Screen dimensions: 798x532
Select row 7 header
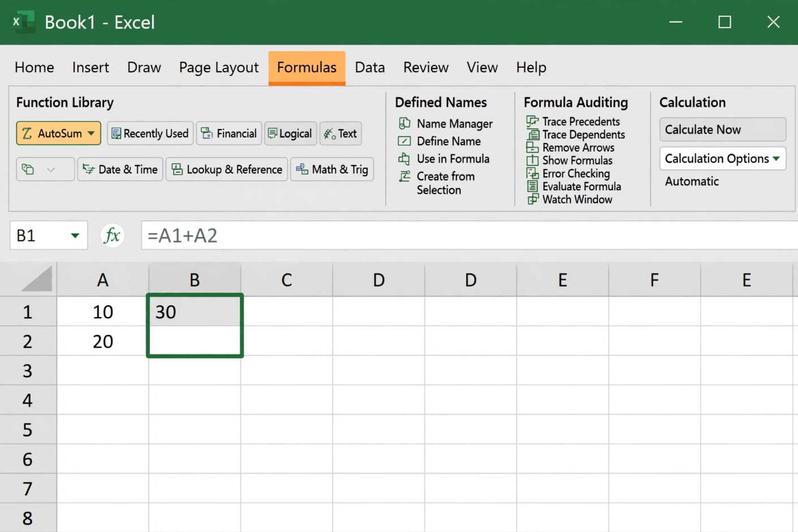[x=28, y=488]
